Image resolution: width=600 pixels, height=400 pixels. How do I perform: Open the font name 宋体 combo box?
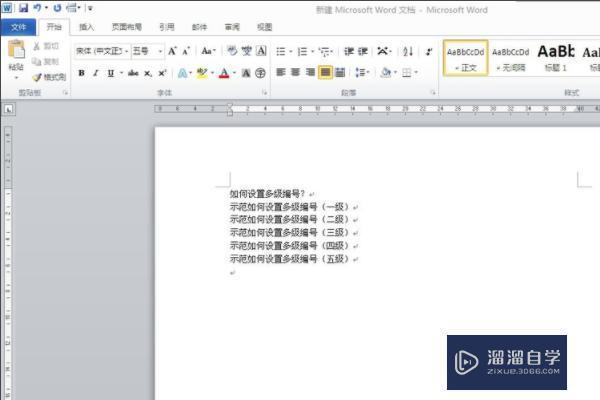pyautogui.click(x=102, y=51)
